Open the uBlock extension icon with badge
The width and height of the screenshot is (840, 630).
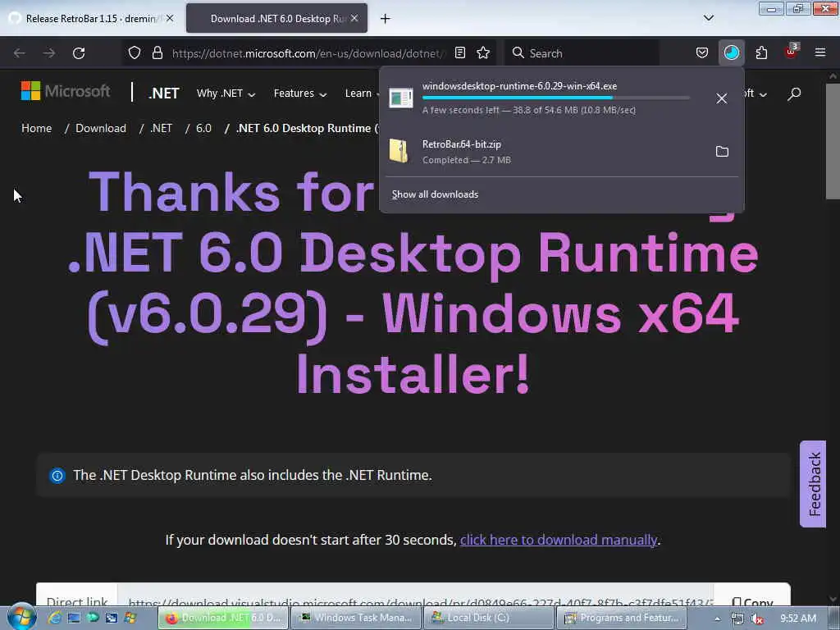pos(792,52)
